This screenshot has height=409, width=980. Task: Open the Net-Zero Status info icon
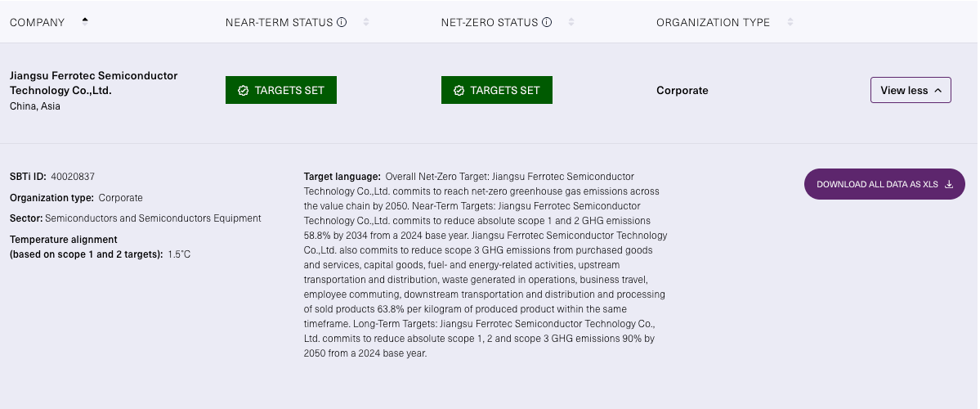click(547, 22)
